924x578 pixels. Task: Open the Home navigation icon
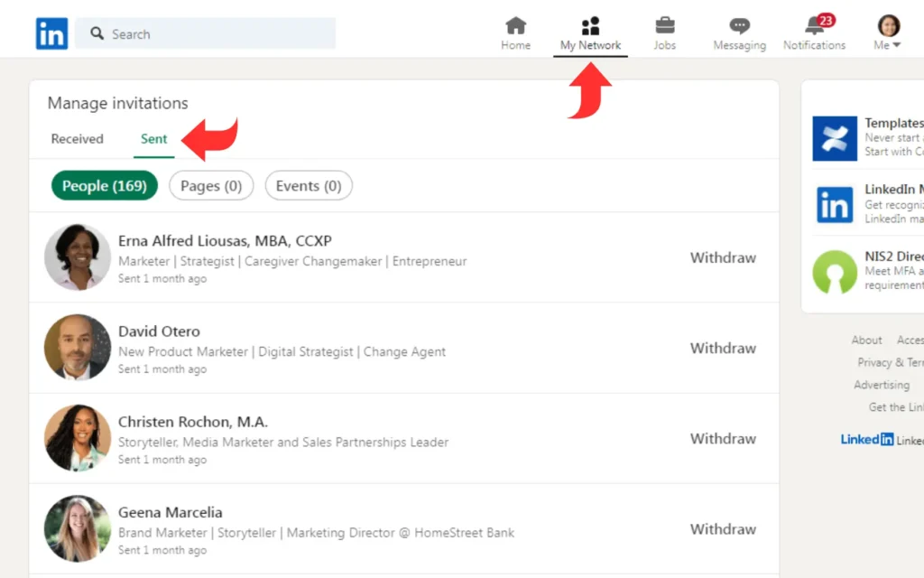pyautogui.click(x=515, y=25)
